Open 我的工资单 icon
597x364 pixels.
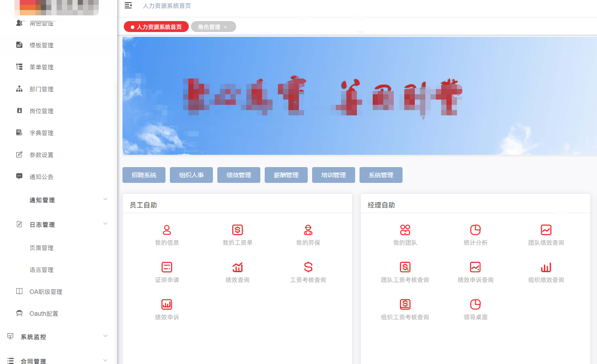click(x=237, y=230)
